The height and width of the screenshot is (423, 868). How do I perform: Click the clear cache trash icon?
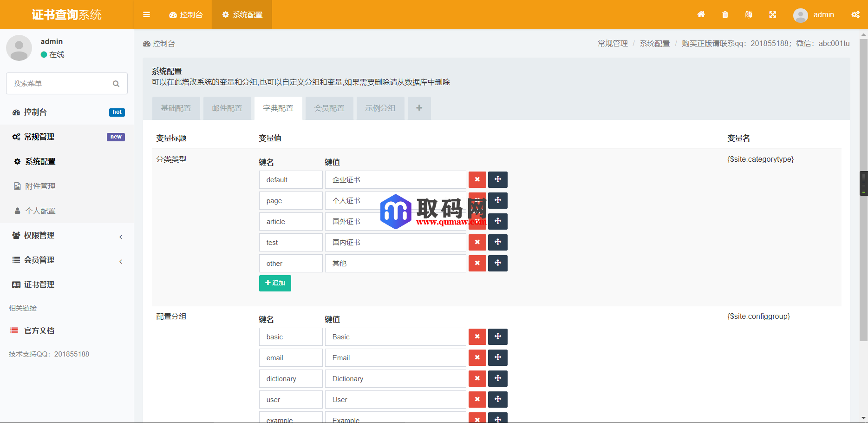point(725,14)
